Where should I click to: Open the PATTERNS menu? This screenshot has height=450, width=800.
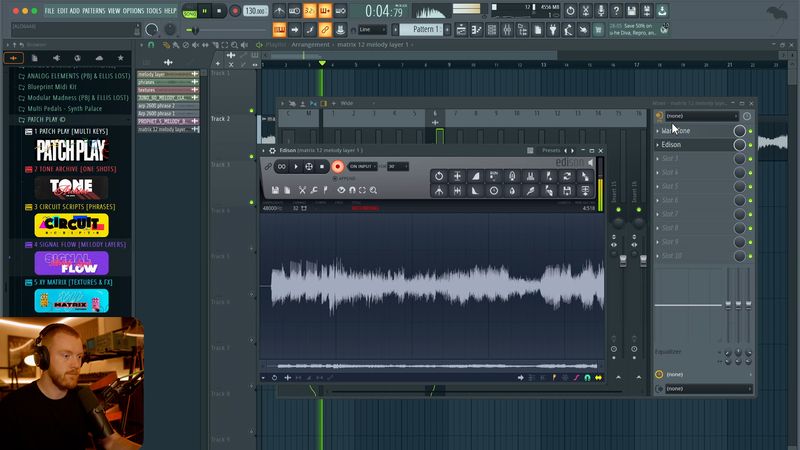point(93,11)
